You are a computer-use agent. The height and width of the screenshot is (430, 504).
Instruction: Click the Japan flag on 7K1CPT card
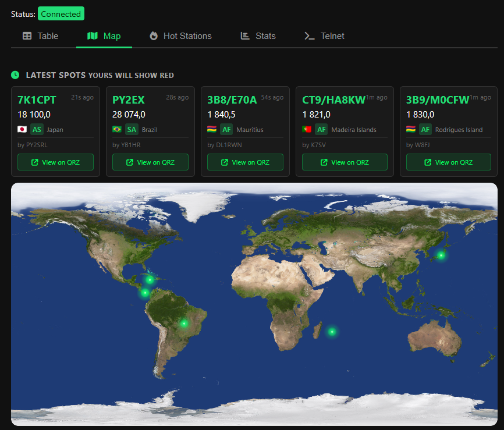(x=23, y=129)
